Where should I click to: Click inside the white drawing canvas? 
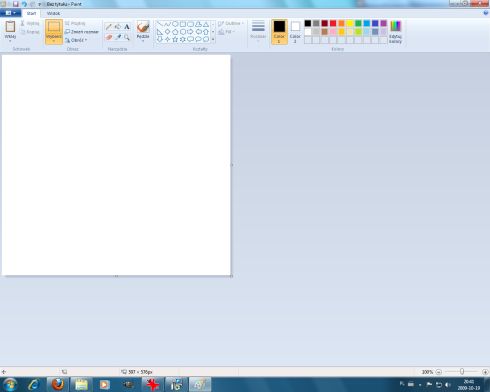[116, 165]
